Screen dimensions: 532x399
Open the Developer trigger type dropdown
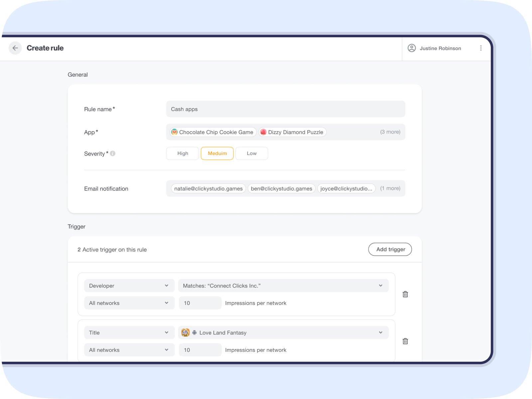click(x=129, y=286)
